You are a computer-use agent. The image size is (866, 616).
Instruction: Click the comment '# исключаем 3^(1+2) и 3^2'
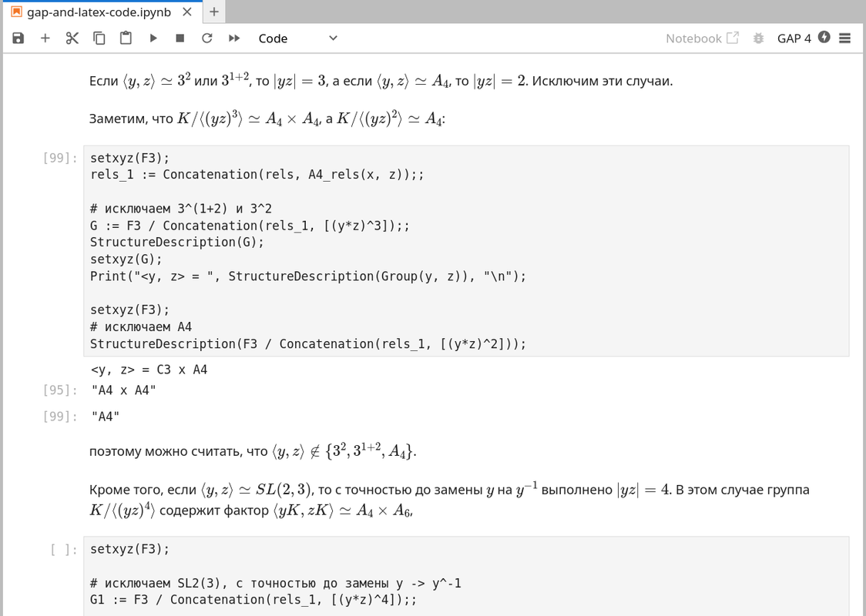pyautogui.click(x=181, y=209)
